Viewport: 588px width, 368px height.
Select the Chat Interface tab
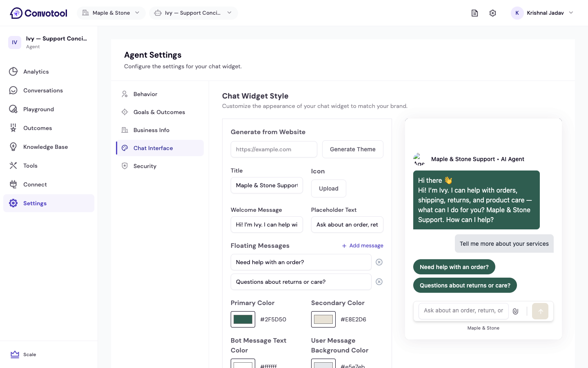click(160, 148)
